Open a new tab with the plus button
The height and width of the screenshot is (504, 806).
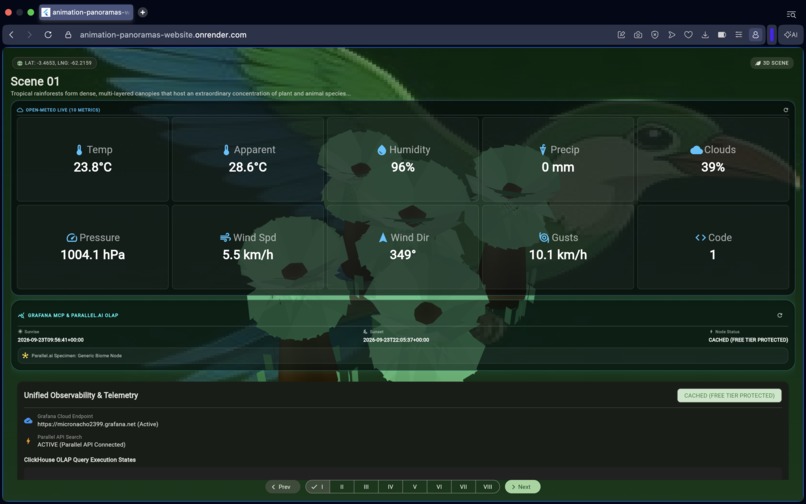[x=142, y=12]
